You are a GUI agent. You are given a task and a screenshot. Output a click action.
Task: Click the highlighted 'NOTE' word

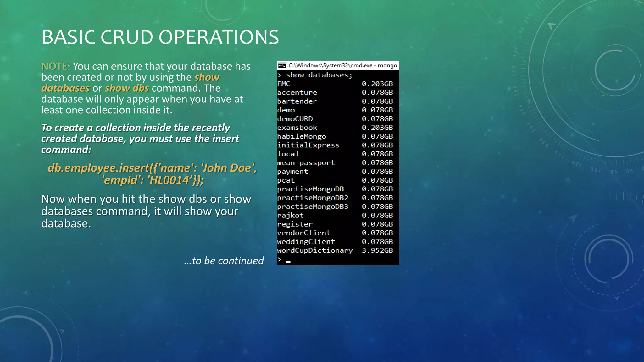pyautogui.click(x=54, y=66)
